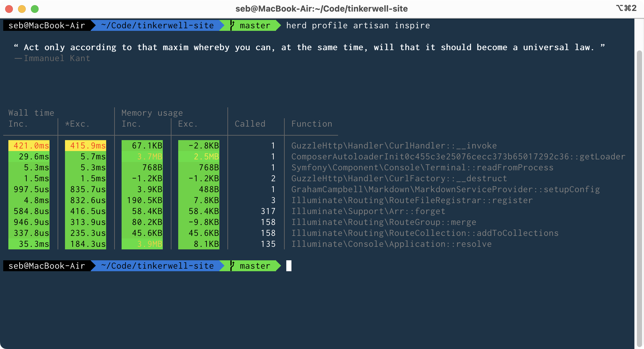The image size is (644, 349).
Task: Click the white block cursor at the bottom prompt
Action: click(x=289, y=266)
